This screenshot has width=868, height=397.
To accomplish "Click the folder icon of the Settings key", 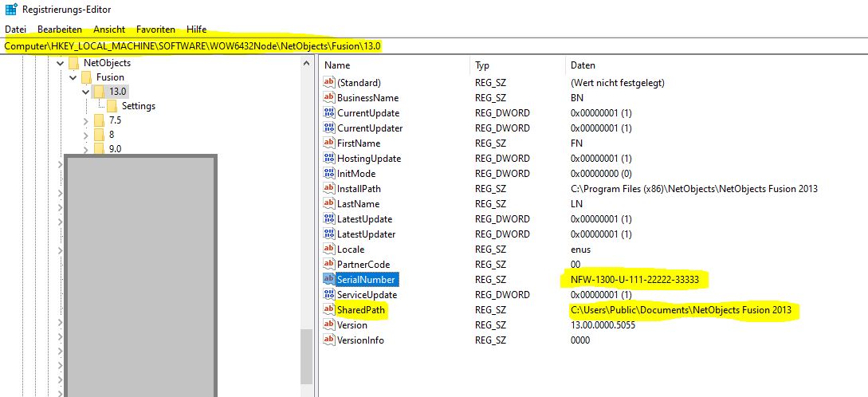I will 112,106.
